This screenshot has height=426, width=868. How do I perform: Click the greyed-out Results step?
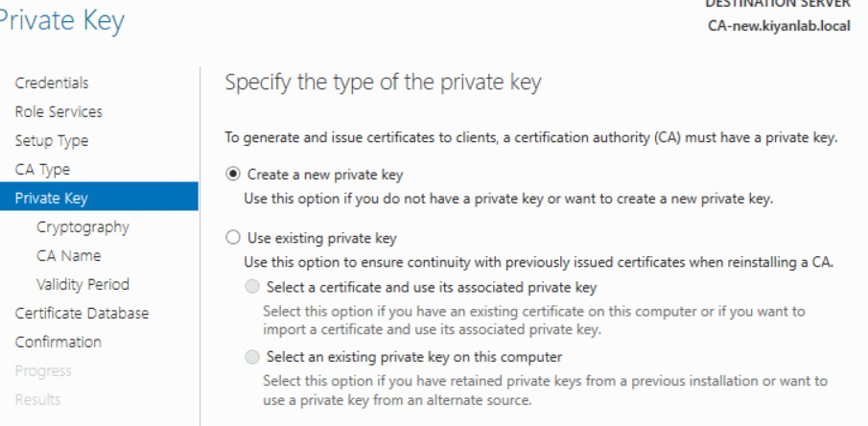[38, 399]
